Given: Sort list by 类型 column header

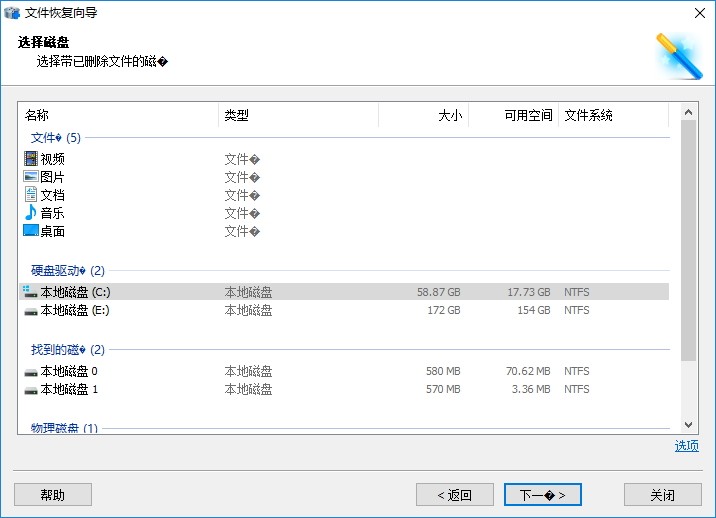Looking at the screenshot, I should (x=299, y=115).
